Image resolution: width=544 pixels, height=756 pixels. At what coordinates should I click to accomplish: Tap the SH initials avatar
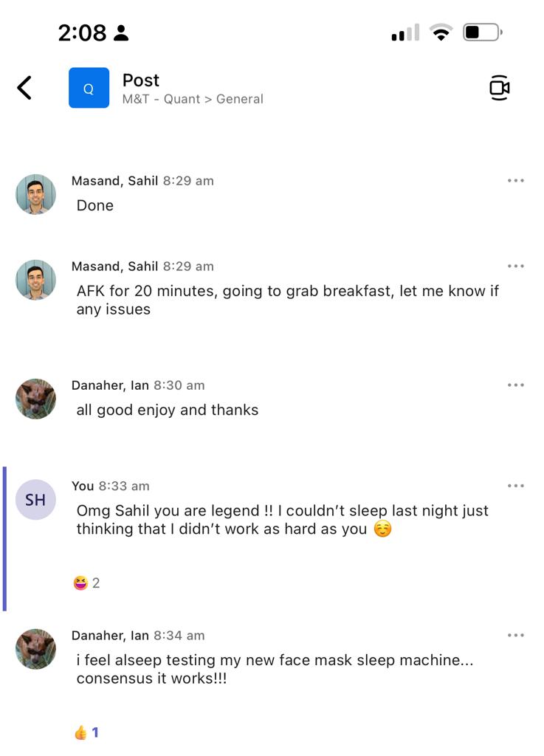click(x=35, y=500)
